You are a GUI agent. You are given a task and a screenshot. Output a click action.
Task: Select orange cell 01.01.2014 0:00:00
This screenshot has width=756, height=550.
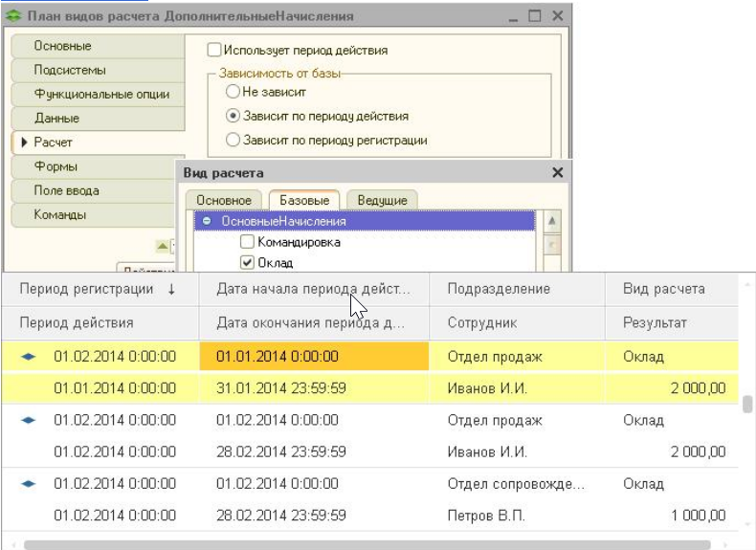pos(314,356)
